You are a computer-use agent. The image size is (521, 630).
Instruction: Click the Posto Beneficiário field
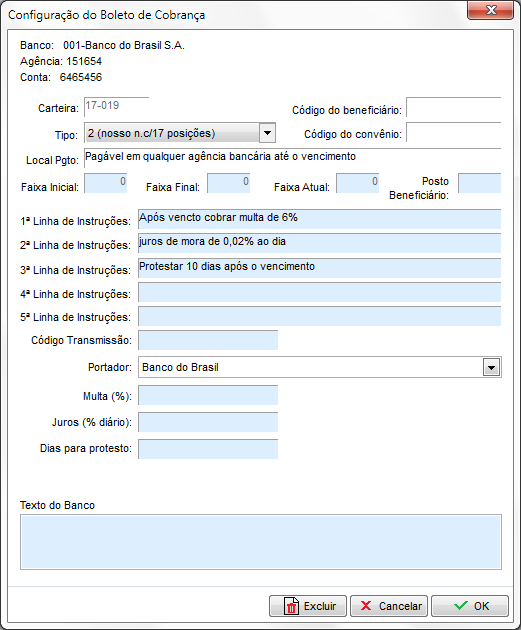480,183
